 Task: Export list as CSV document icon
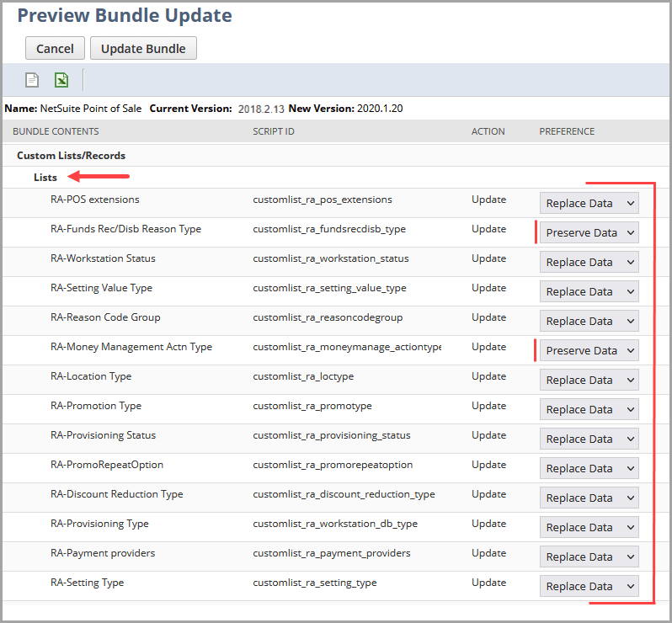pyautogui.click(x=32, y=80)
